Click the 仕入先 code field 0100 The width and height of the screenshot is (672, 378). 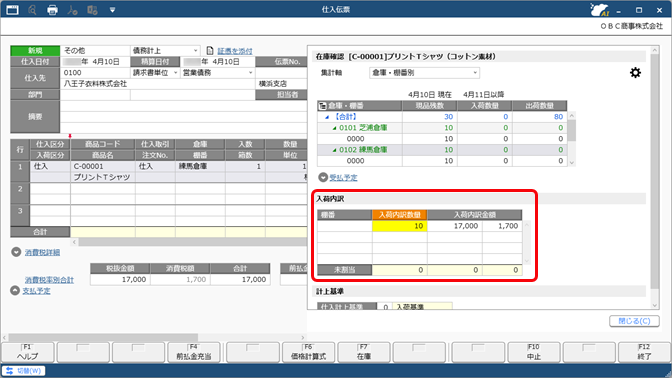coord(95,73)
